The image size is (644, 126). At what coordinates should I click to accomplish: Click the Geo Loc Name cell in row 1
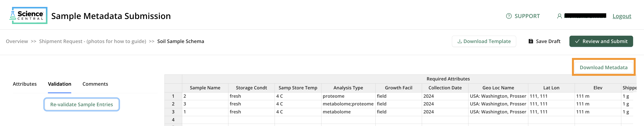[x=498, y=96]
